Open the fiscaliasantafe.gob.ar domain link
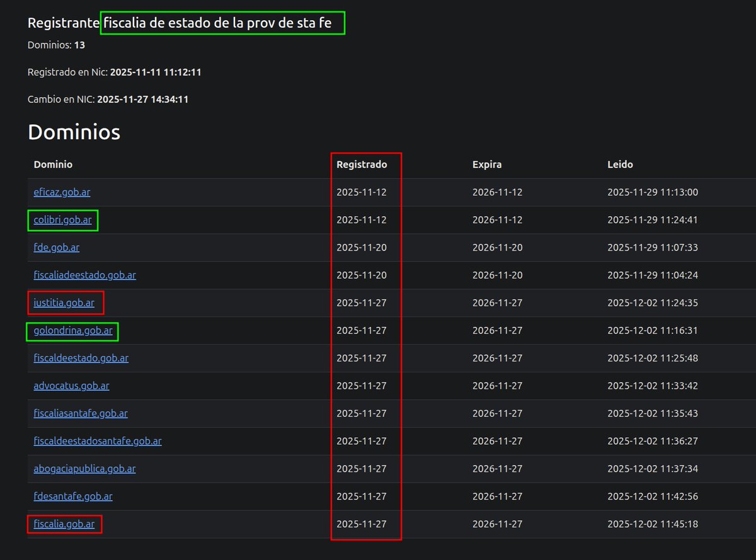756x560 pixels. [x=81, y=413]
